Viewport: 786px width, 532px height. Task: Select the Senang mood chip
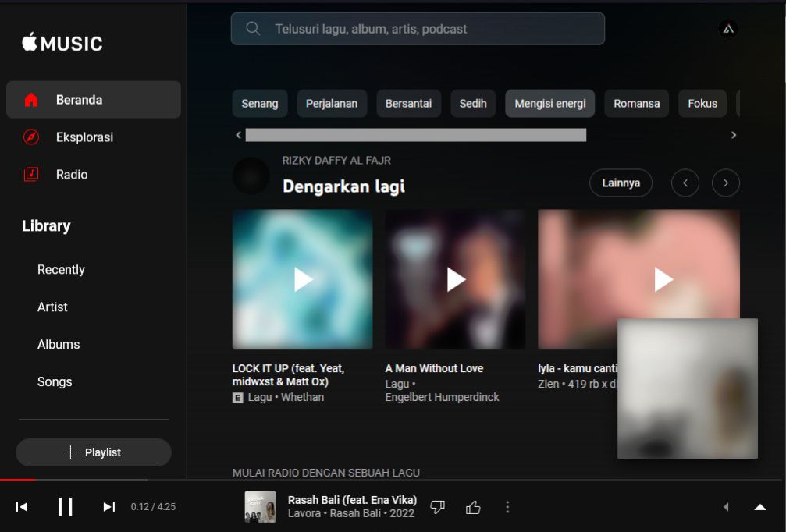pyautogui.click(x=260, y=104)
